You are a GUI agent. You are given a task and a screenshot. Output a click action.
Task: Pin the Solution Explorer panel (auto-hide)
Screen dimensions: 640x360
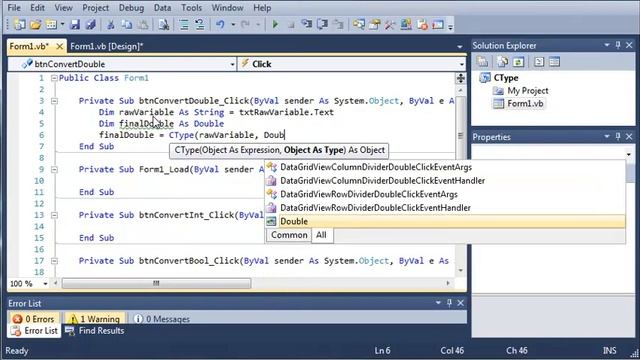618,45
